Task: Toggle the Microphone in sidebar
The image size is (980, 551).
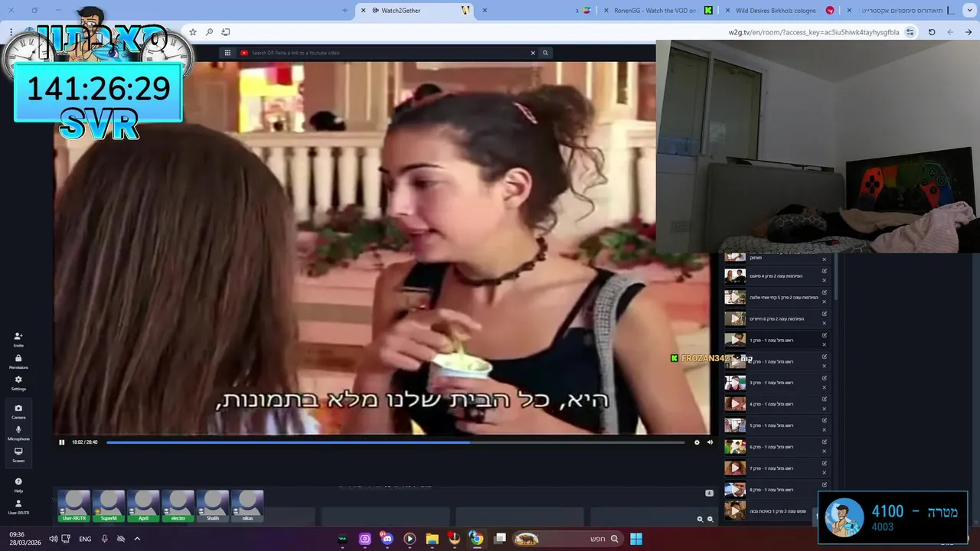Action: click(x=18, y=433)
